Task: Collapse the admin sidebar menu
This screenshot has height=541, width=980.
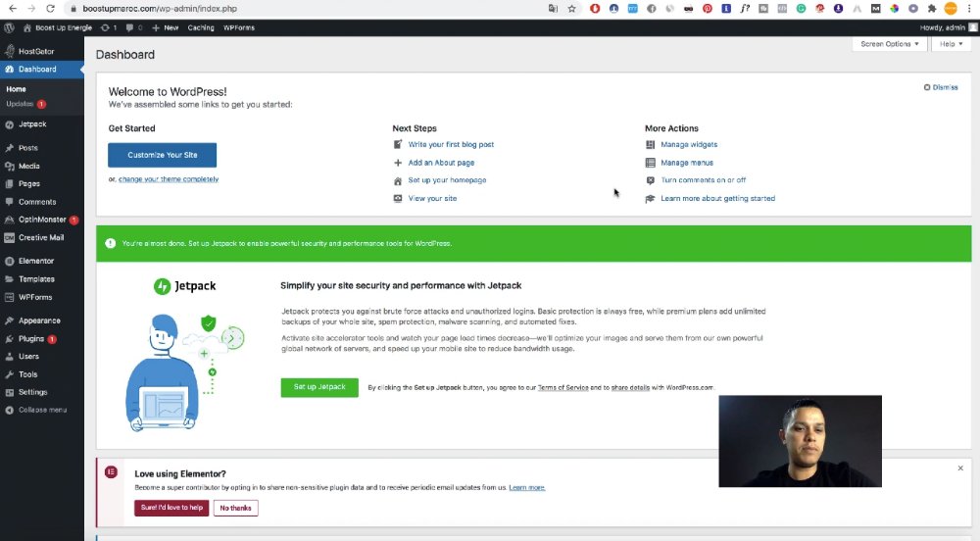Action: tap(42, 410)
